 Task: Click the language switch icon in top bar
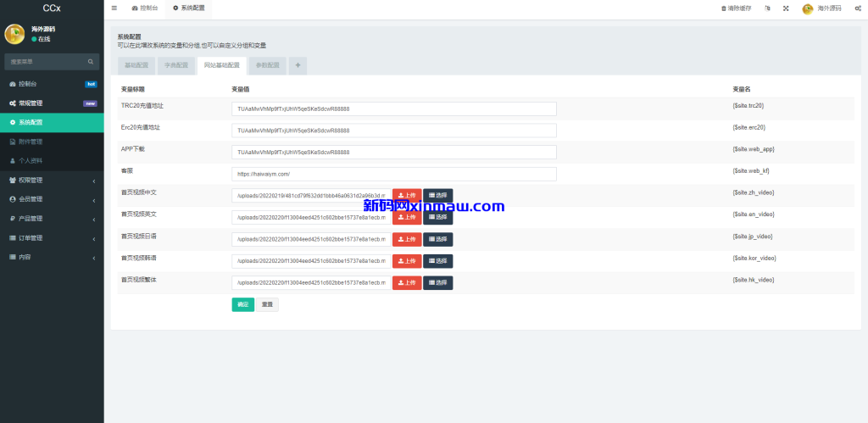pos(767,8)
